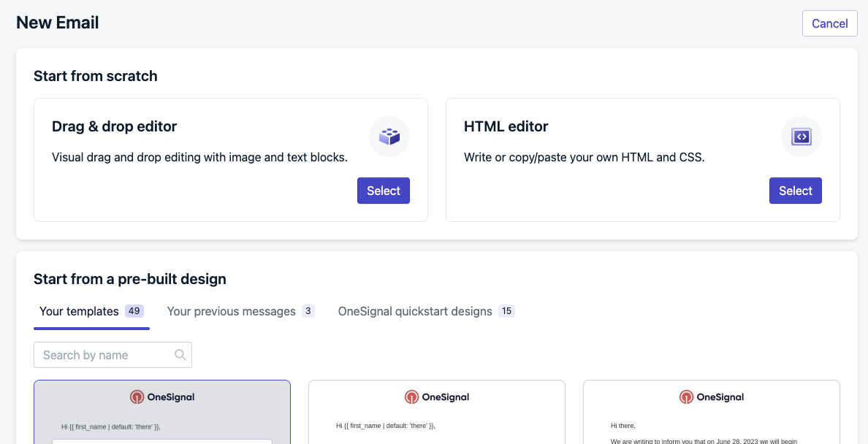The width and height of the screenshot is (868, 444).
Task: Switch to OneSignal quickstart designs tab
Action: click(x=426, y=311)
